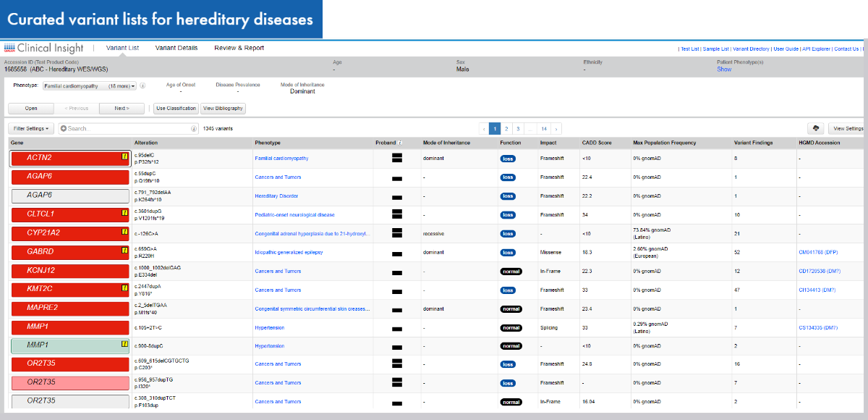Image resolution: width=868 pixels, height=420 pixels.
Task: Open the yellow warning flag on CLTCL1
Action: click(x=124, y=213)
